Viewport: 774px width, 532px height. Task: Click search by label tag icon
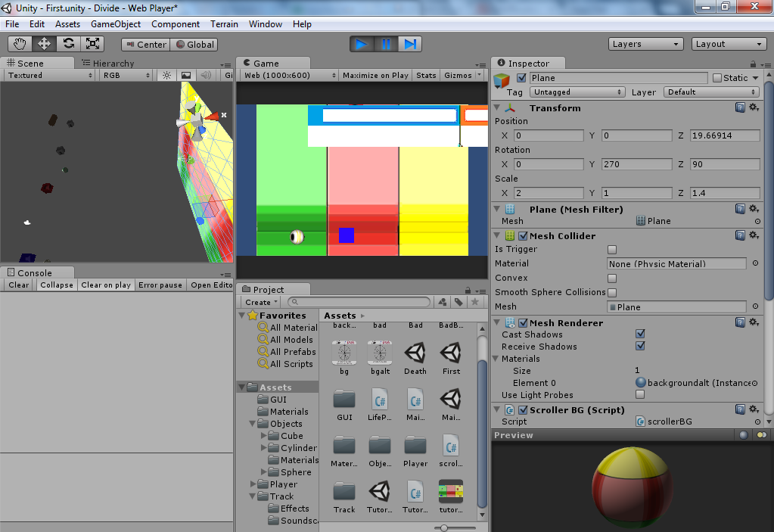[458, 302]
